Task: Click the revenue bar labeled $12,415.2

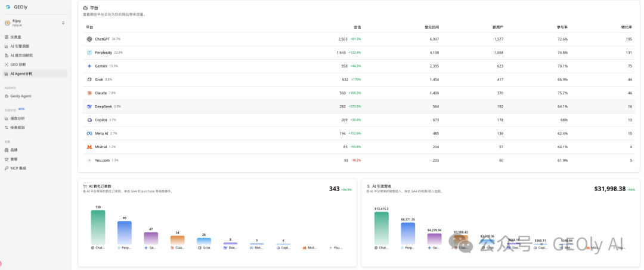Action: coord(382,228)
